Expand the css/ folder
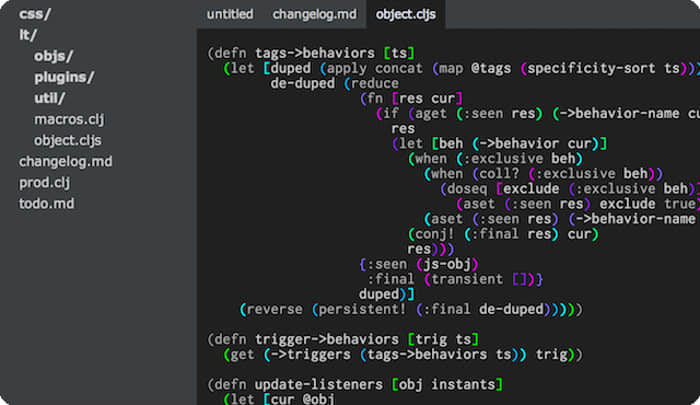The image size is (700, 405). tap(35, 14)
